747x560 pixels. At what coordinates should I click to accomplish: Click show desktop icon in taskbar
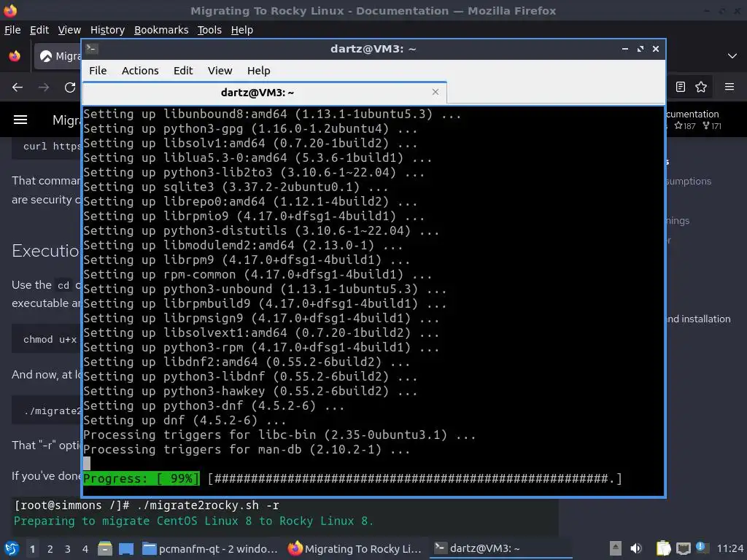tap(125, 548)
